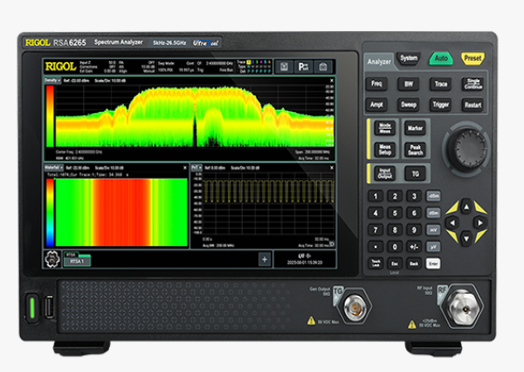Hit numeric key 1
Screen dimensions: 524x372
(375, 196)
